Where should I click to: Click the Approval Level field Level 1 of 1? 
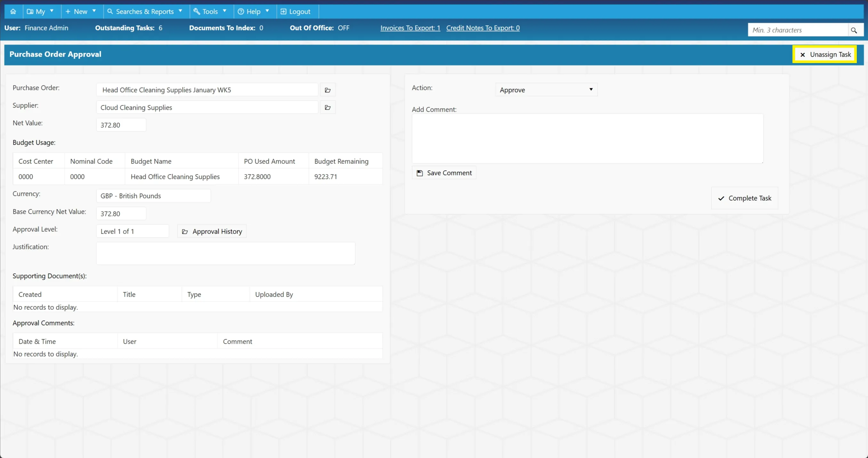tap(133, 231)
